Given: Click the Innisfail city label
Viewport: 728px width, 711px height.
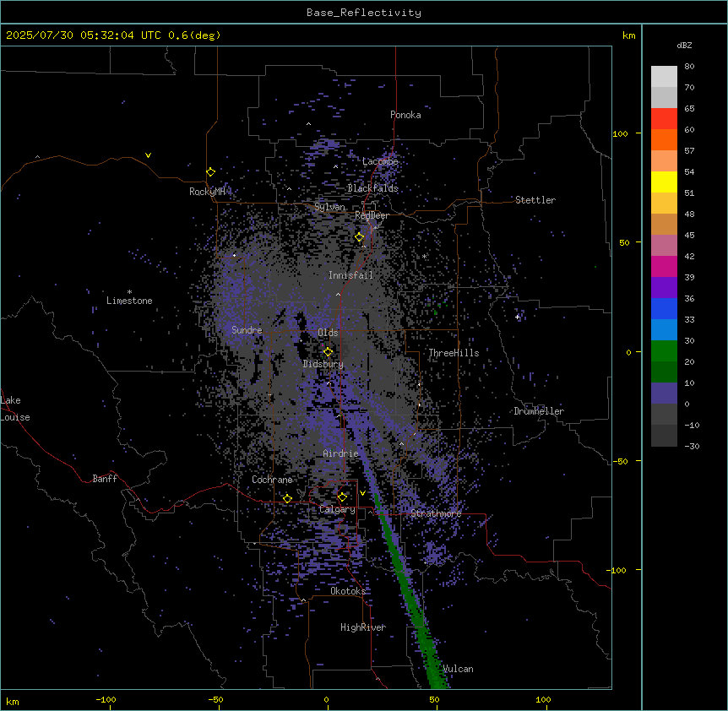Looking at the screenshot, I should click(x=350, y=275).
